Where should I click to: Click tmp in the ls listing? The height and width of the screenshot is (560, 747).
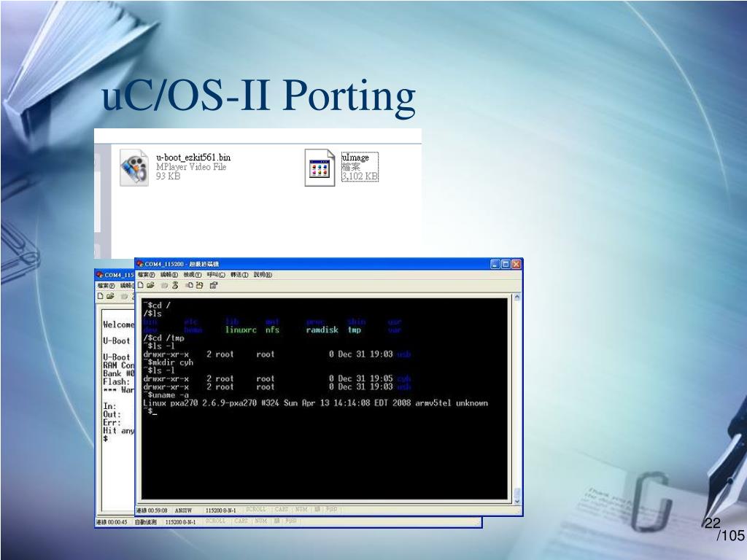354,330
